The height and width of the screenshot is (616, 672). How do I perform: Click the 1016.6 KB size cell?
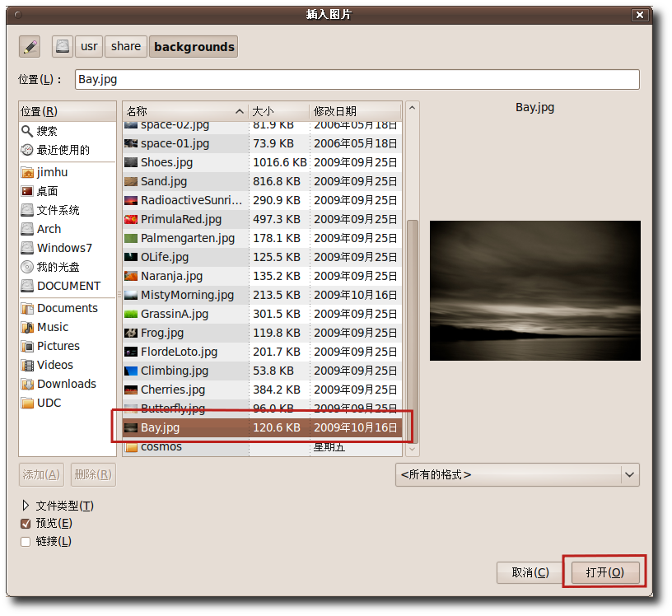point(279,162)
